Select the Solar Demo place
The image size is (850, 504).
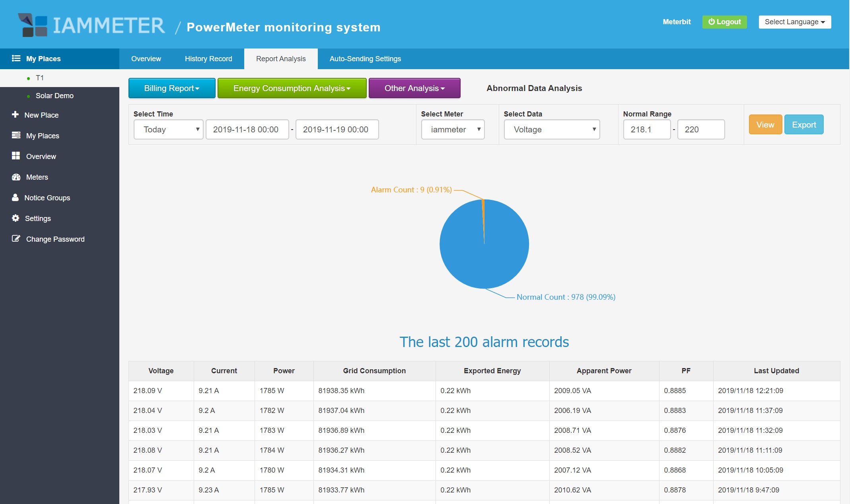pos(54,96)
